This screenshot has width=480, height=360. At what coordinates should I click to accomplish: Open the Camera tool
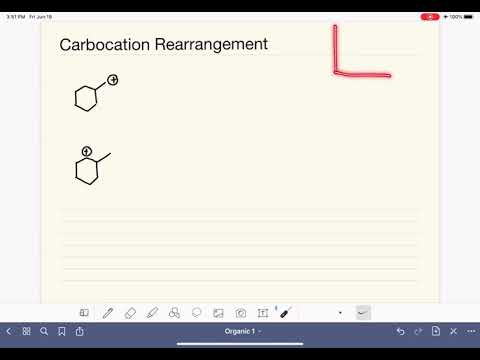[241, 313]
